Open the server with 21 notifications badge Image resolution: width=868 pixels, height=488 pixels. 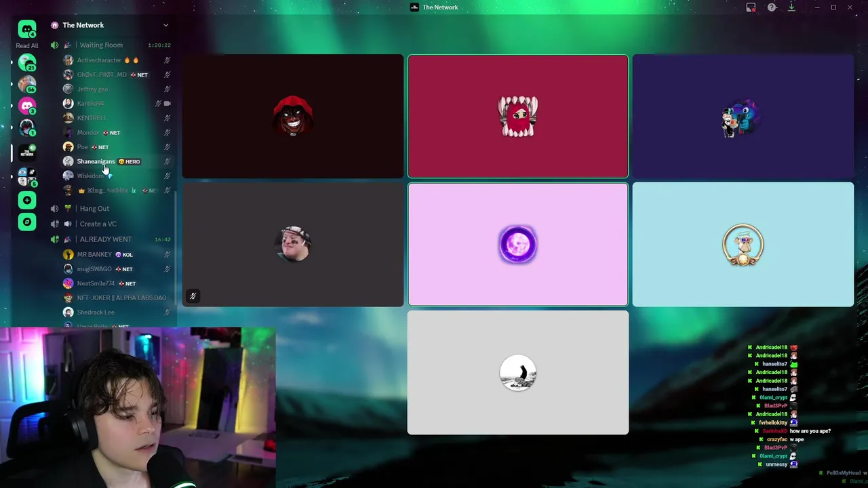[x=27, y=63]
